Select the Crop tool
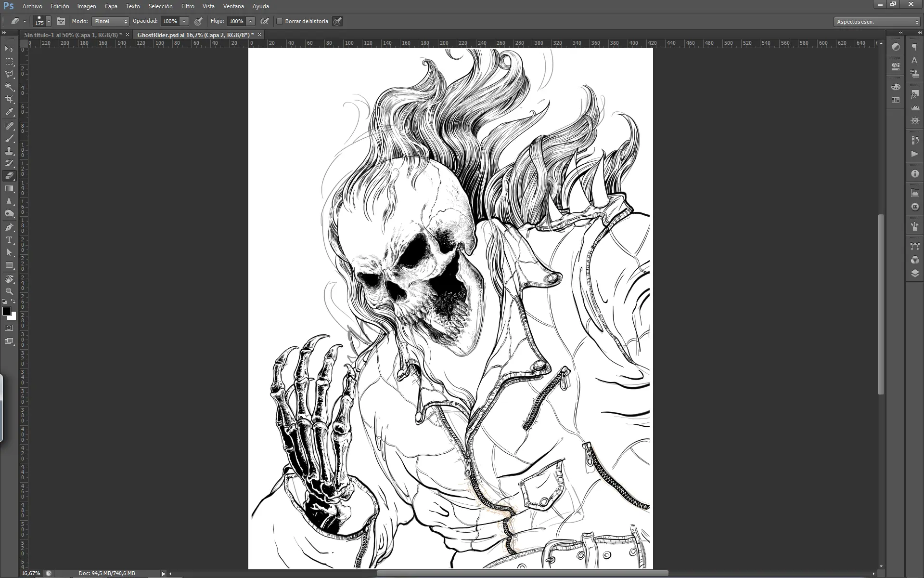Image resolution: width=924 pixels, height=578 pixels. click(9, 99)
